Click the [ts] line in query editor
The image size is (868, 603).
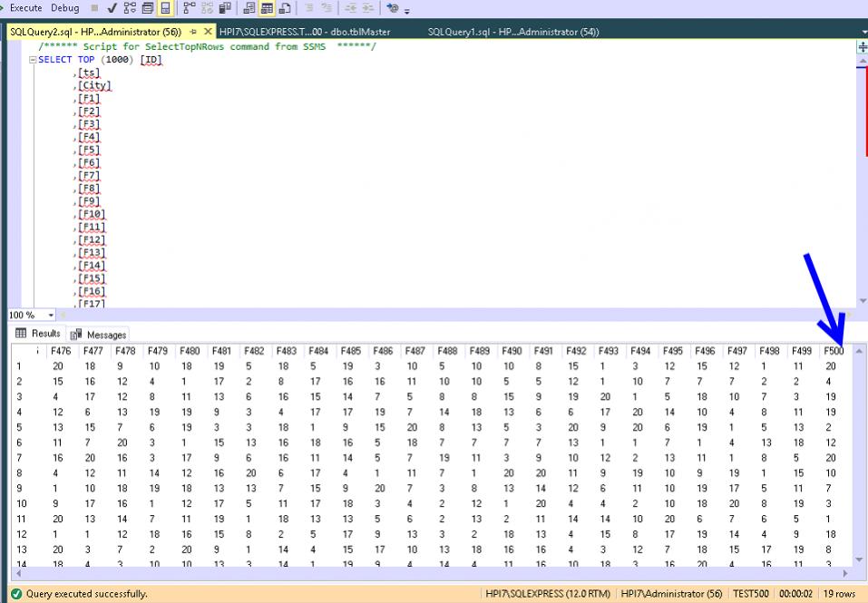click(89, 73)
